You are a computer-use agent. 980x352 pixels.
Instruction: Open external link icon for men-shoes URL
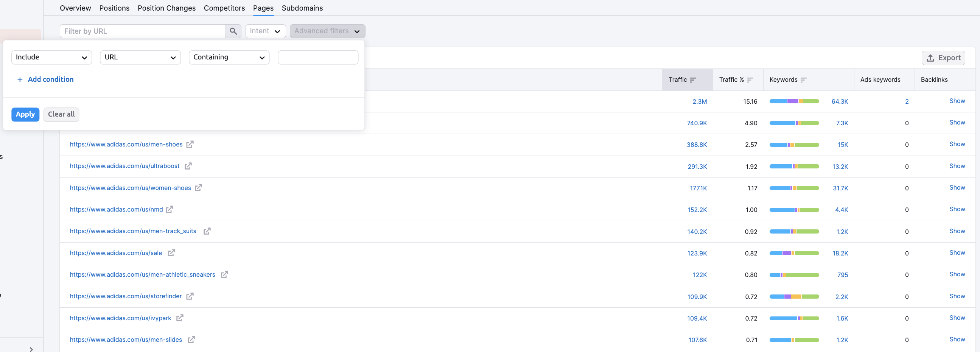(190, 144)
